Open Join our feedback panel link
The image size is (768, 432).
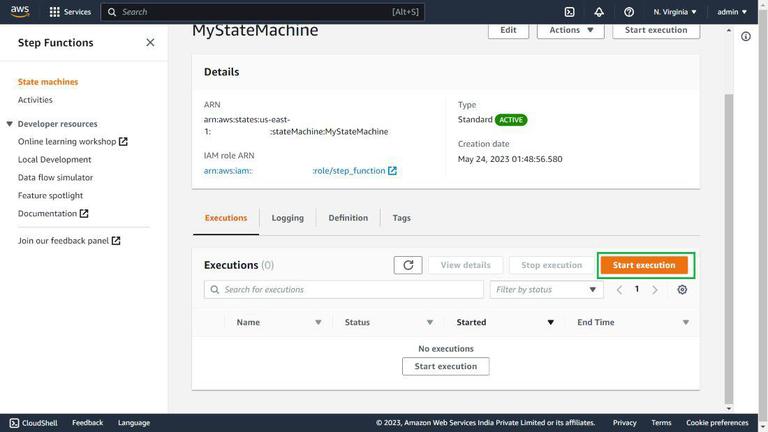[69, 240]
